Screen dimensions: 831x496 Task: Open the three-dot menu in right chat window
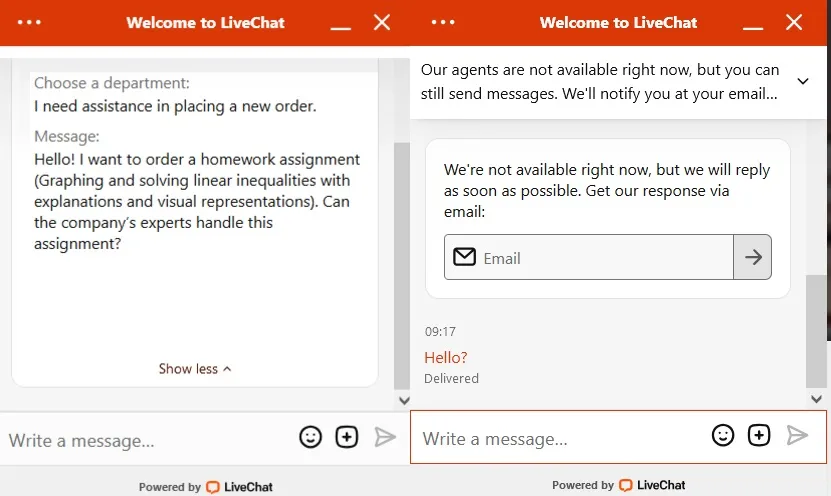point(443,22)
